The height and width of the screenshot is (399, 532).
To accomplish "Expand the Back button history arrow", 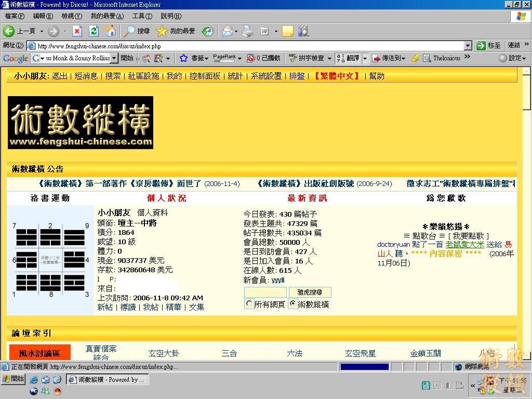I will pyautogui.click(x=42, y=31).
